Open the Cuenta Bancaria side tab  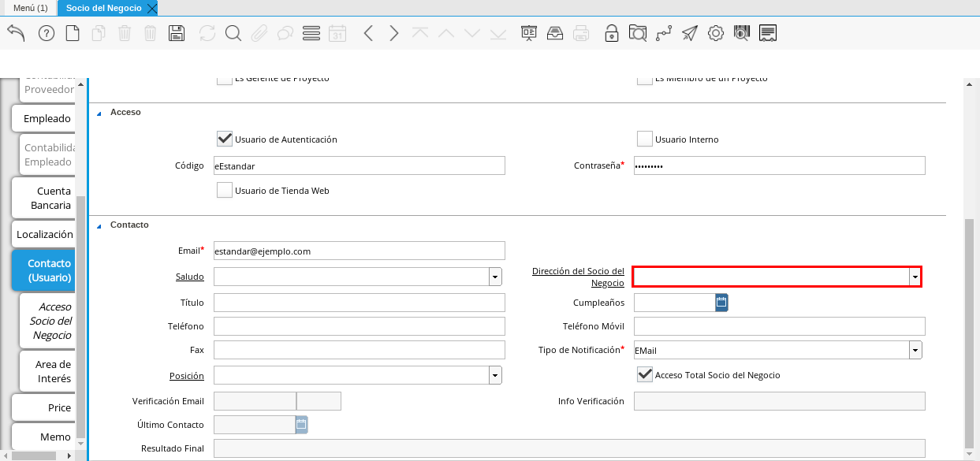point(43,198)
